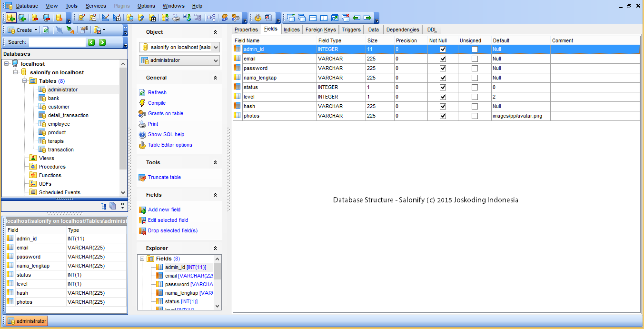Click the user manager person icon
Viewport: 644px width, 329px height.
click(224, 18)
